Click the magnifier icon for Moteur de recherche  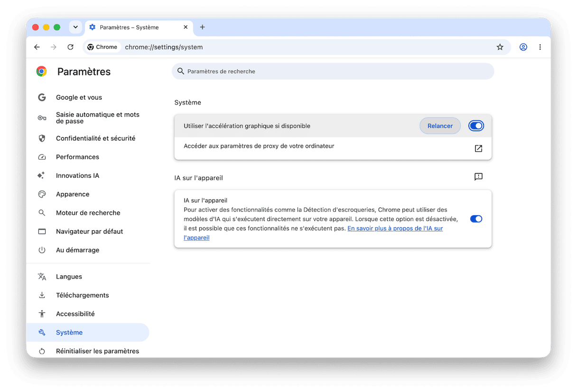[42, 213]
